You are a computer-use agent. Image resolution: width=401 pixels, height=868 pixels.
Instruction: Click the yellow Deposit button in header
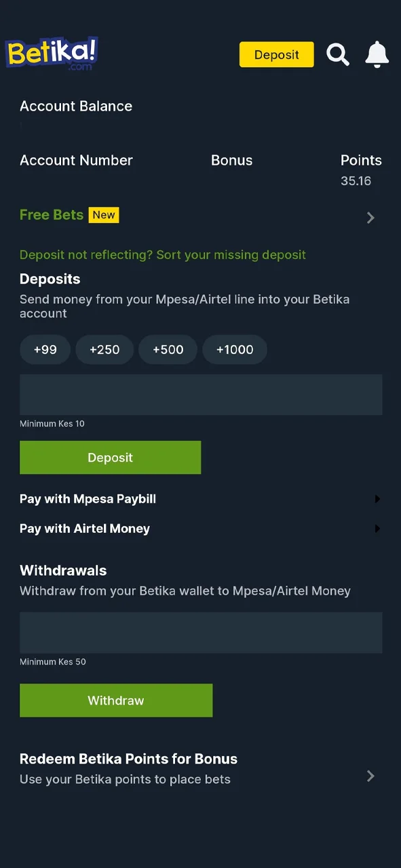click(x=276, y=54)
